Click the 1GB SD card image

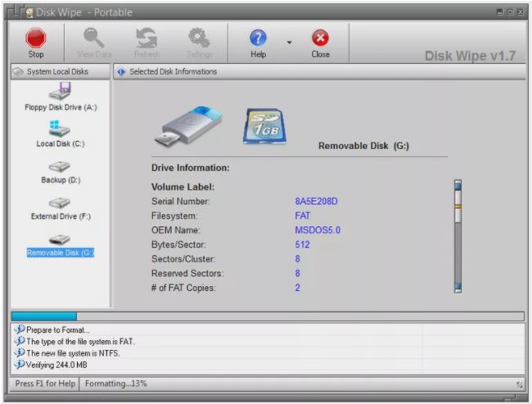click(x=264, y=126)
